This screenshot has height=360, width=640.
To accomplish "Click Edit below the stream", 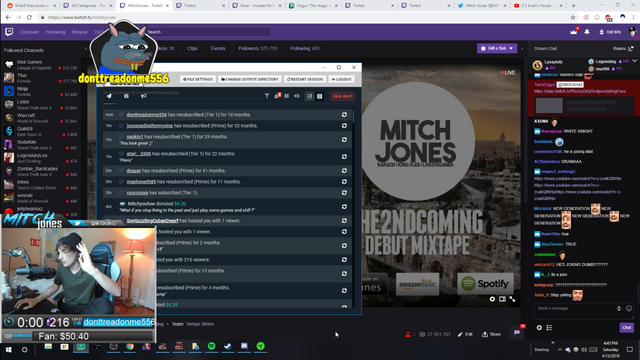I will (x=465, y=334).
